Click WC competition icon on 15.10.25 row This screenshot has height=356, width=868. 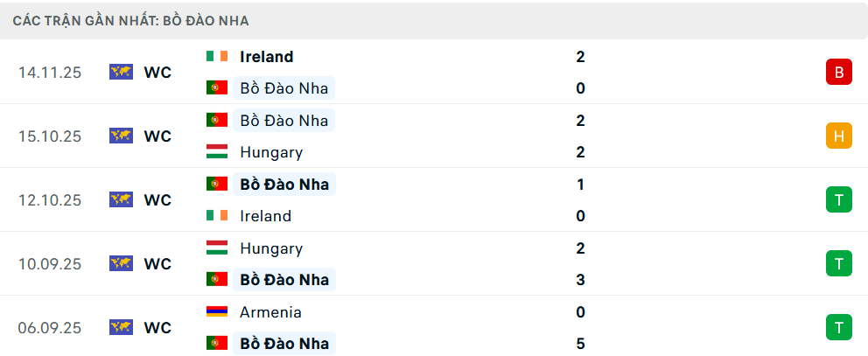point(121,136)
